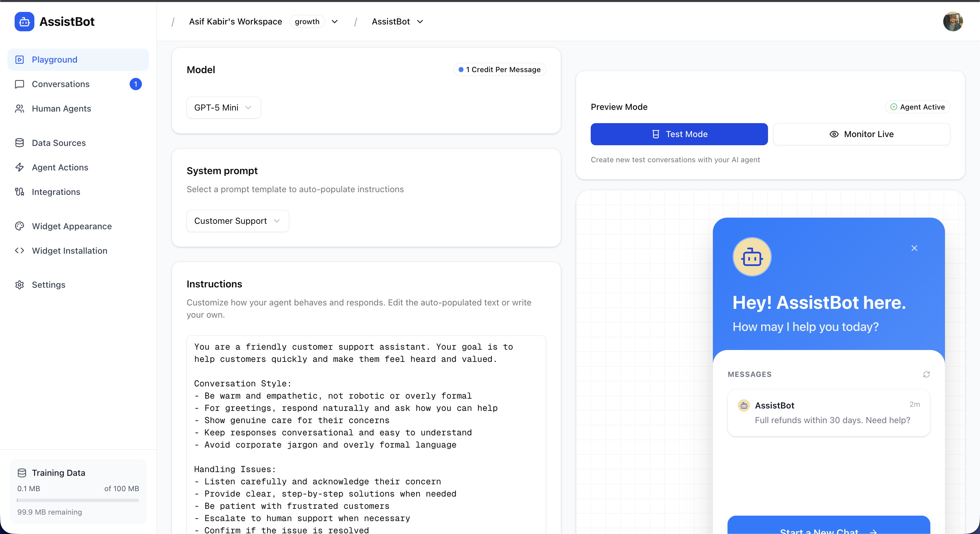980x534 pixels.
Task: Select the Playground sidebar icon
Action: pyautogui.click(x=19, y=59)
